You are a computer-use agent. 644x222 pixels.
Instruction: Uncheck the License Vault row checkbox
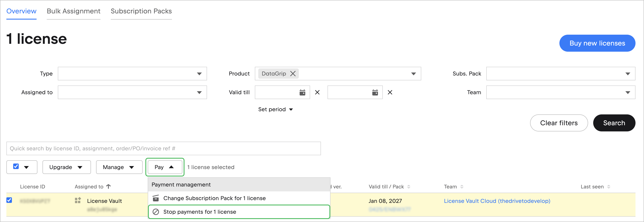click(9, 200)
